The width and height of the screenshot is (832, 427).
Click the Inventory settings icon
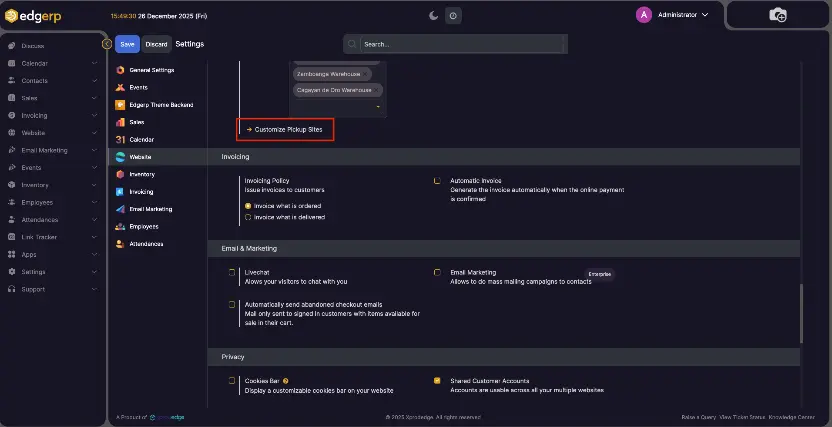(x=120, y=174)
